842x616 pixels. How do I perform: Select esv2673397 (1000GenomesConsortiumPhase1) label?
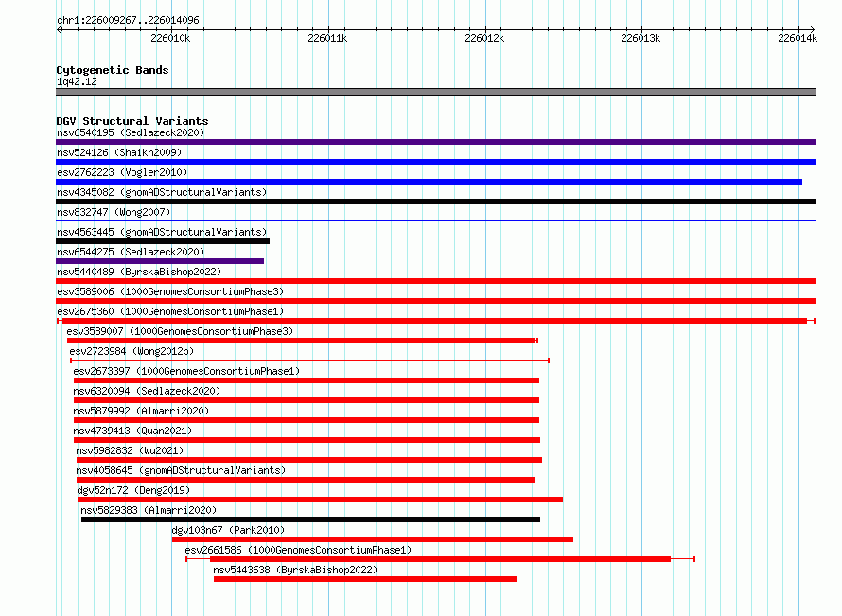(186, 371)
